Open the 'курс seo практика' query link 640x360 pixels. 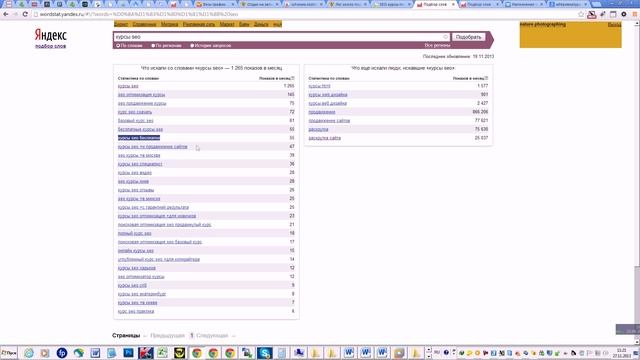click(136, 311)
